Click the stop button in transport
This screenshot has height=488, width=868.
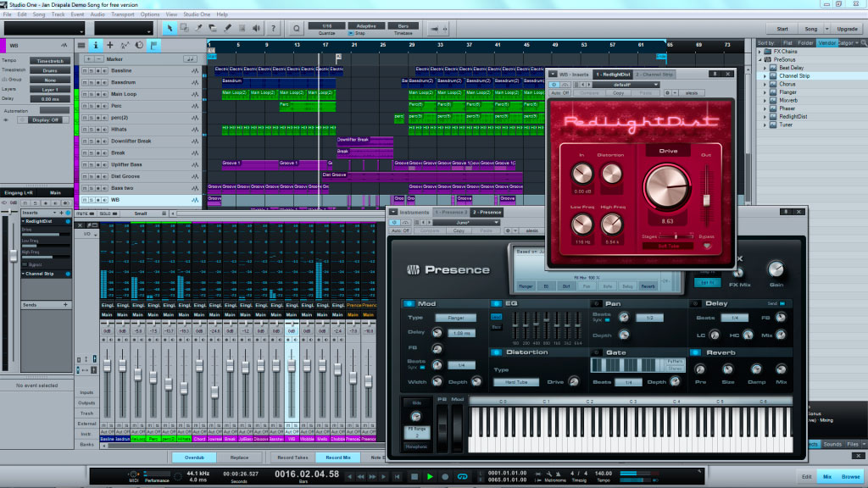coord(414,476)
